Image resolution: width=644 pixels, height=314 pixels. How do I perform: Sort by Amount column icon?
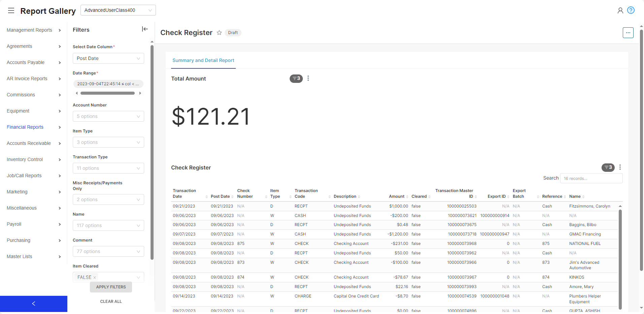click(407, 197)
